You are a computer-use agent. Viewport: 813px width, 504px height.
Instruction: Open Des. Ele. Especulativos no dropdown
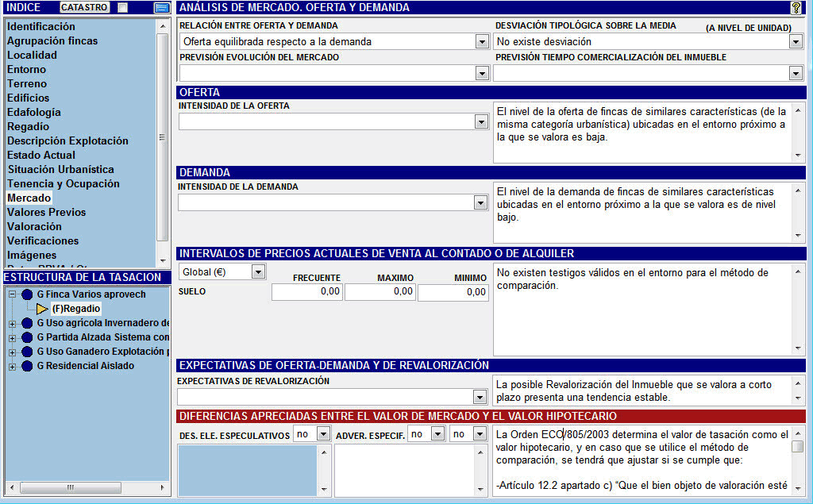tap(323, 433)
